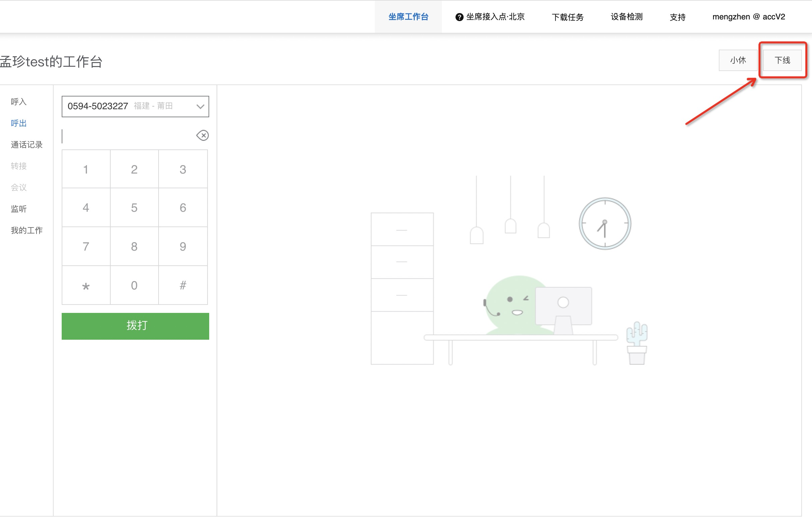Image resolution: width=812 pixels, height=528 pixels.
Task: Select 呼入 in the sidebar
Action: click(x=19, y=102)
